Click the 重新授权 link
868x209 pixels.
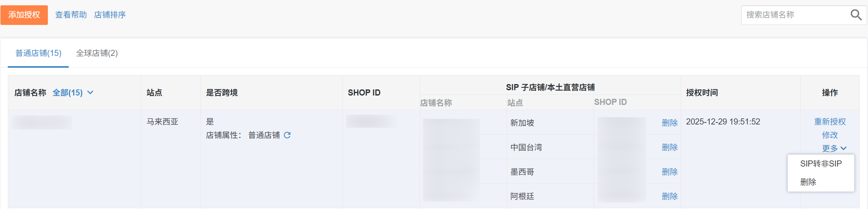coord(830,122)
